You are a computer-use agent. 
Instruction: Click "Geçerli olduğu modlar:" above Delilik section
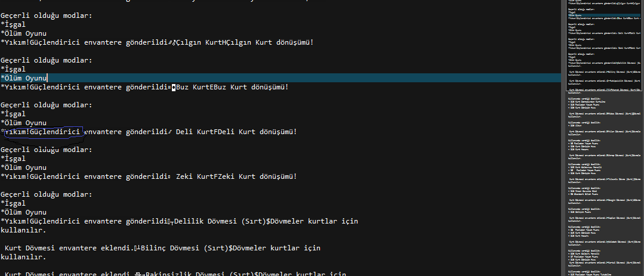coord(46,194)
